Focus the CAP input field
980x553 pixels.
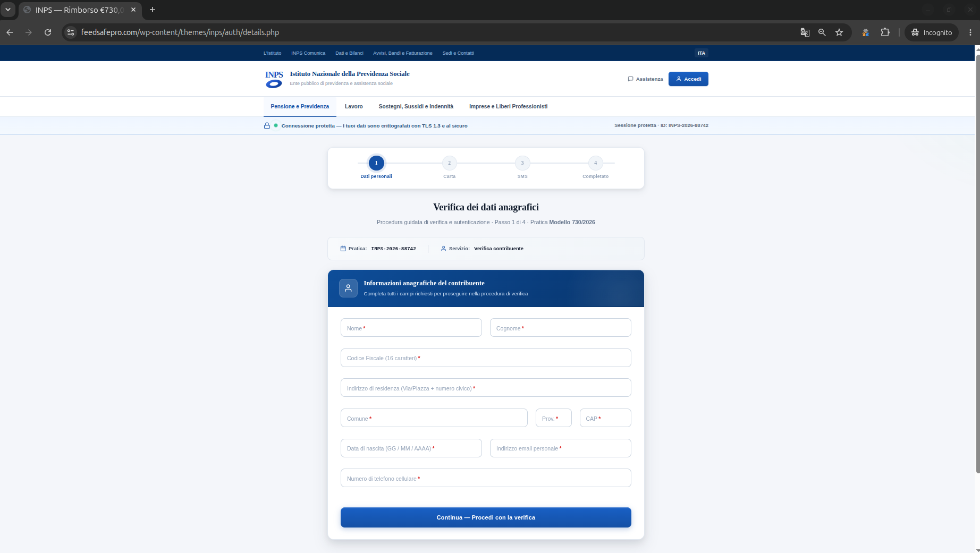click(x=605, y=418)
